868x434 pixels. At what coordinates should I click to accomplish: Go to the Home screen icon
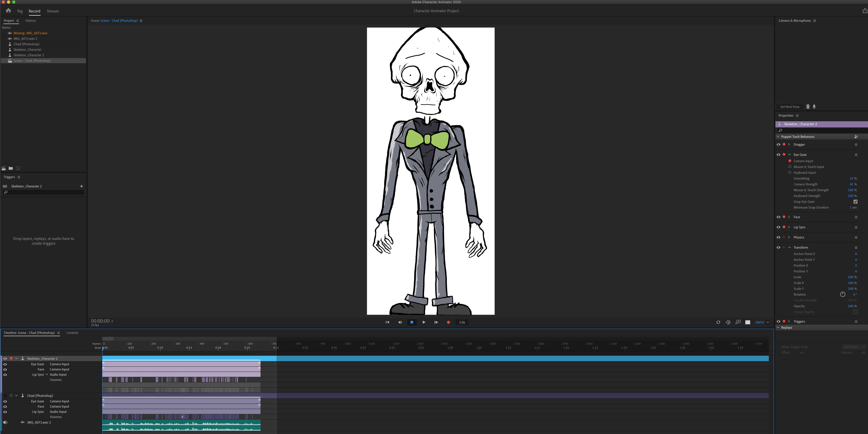tap(8, 11)
